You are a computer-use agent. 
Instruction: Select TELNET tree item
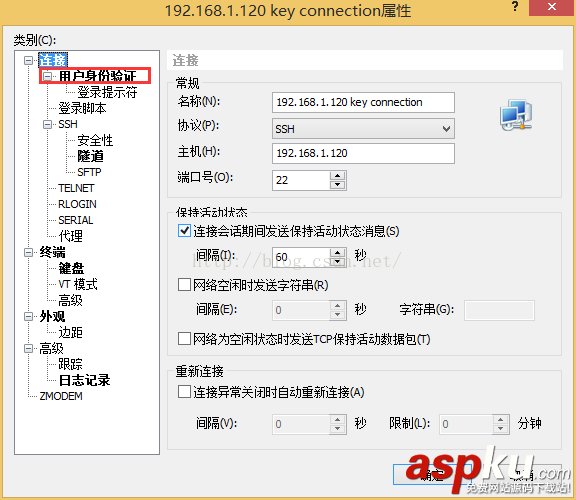coord(76,188)
